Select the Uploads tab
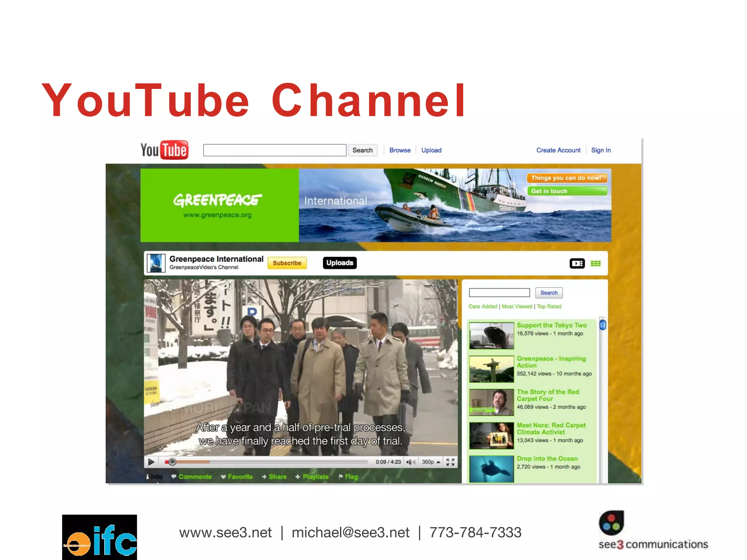Screen dimensions: 747x560 pos(340,263)
